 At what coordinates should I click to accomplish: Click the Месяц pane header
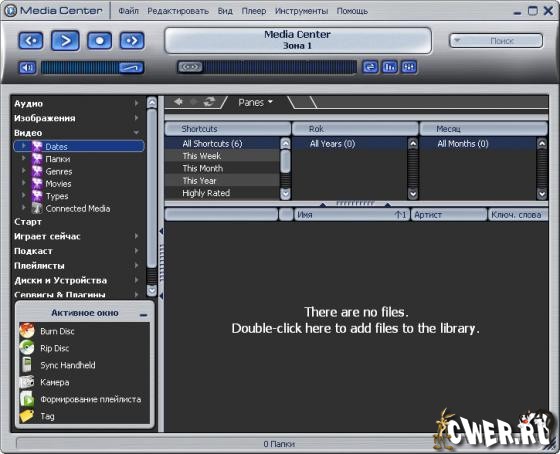point(483,129)
